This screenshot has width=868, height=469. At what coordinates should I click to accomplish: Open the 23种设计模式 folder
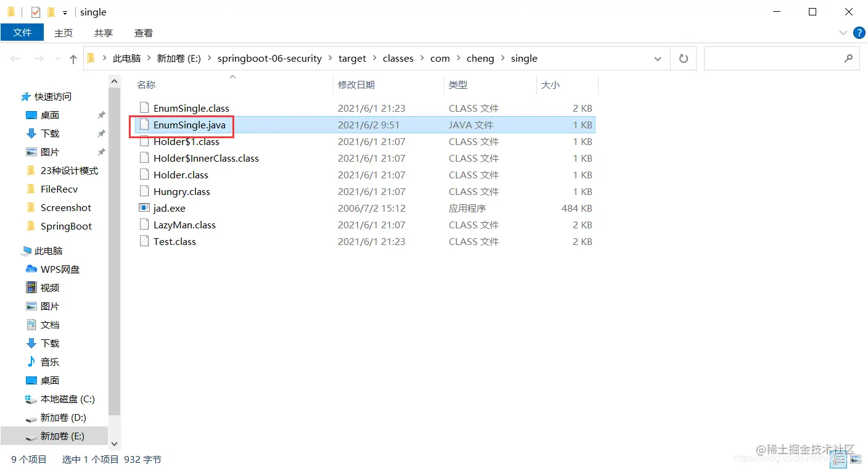coord(69,170)
